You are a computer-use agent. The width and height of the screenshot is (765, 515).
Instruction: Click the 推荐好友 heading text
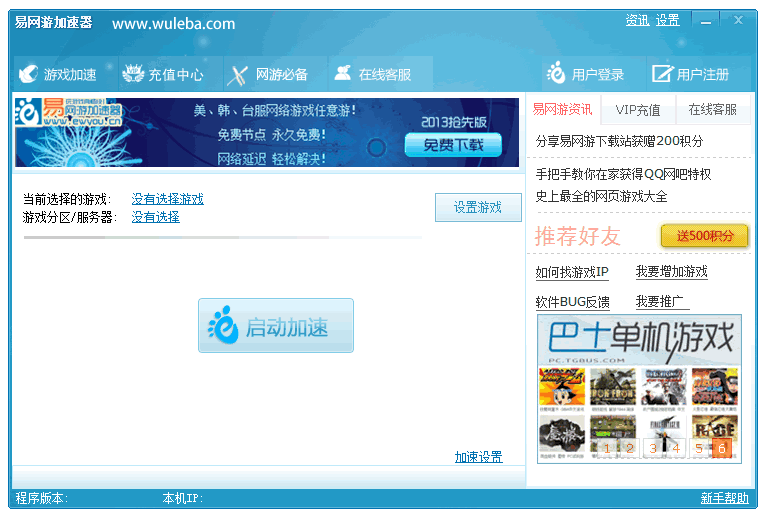[578, 237]
